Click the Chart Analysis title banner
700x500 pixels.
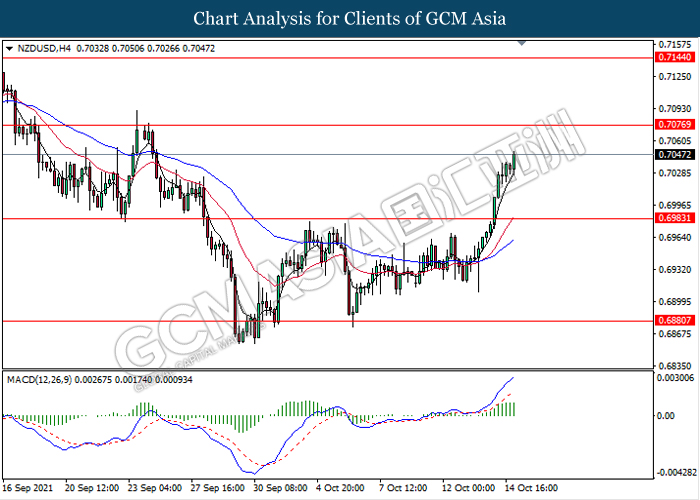pos(350,19)
